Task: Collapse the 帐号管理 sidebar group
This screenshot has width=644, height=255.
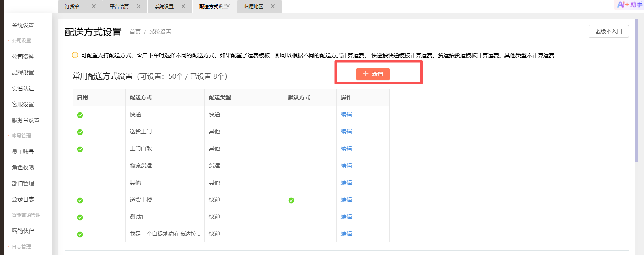Action: (21, 136)
